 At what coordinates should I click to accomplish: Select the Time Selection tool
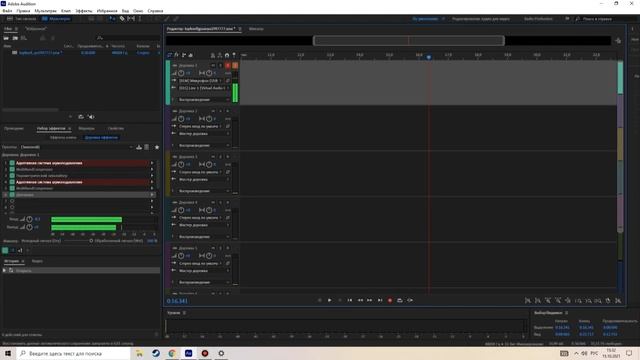click(x=140, y=19)
